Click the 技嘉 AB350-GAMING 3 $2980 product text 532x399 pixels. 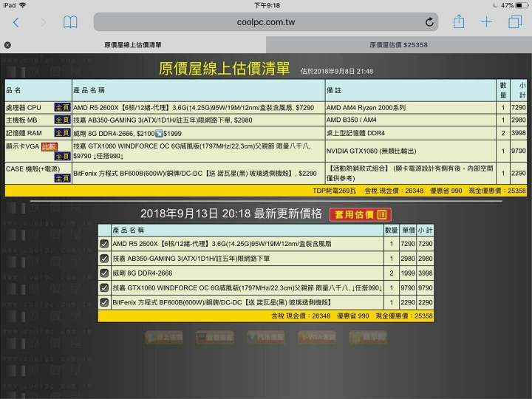pyautogui.click(x=163, y=120)
